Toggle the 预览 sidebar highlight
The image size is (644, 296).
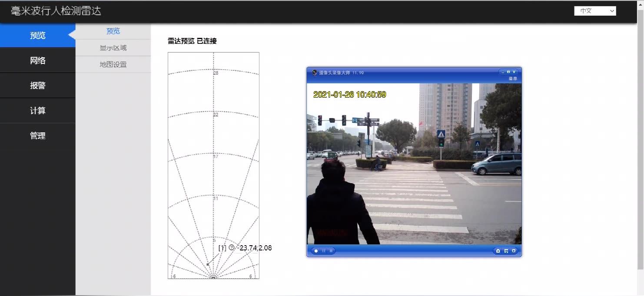37,35
